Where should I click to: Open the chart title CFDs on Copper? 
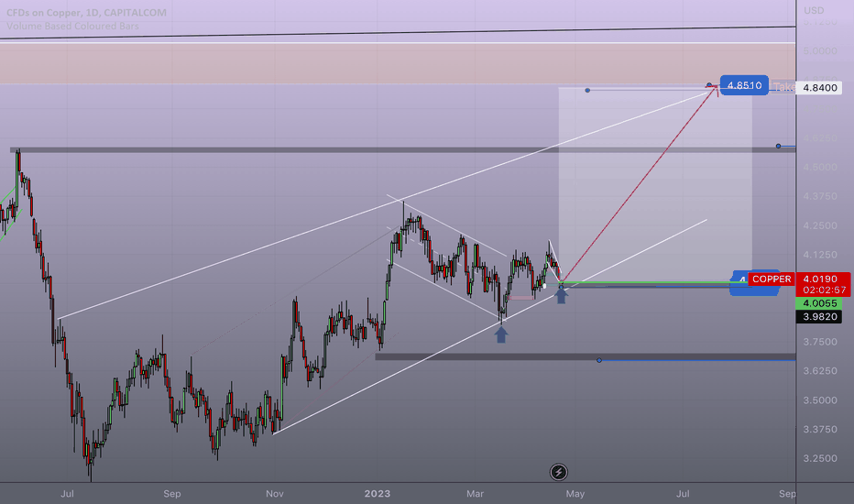click(87, 12)
